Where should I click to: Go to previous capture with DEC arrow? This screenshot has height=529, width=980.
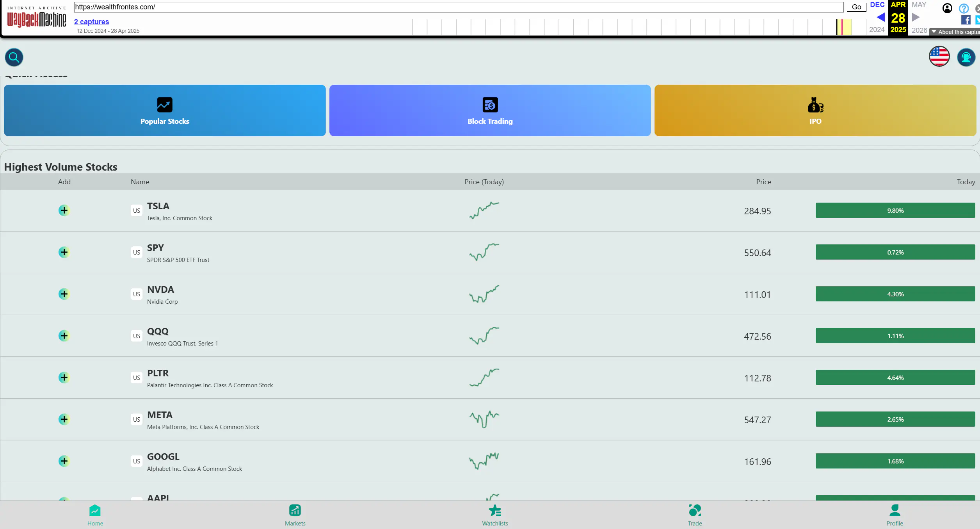(x=880, y=17)
